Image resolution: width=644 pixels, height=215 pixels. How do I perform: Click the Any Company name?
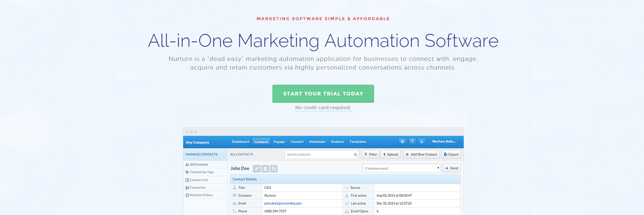(x=197, y=142)
